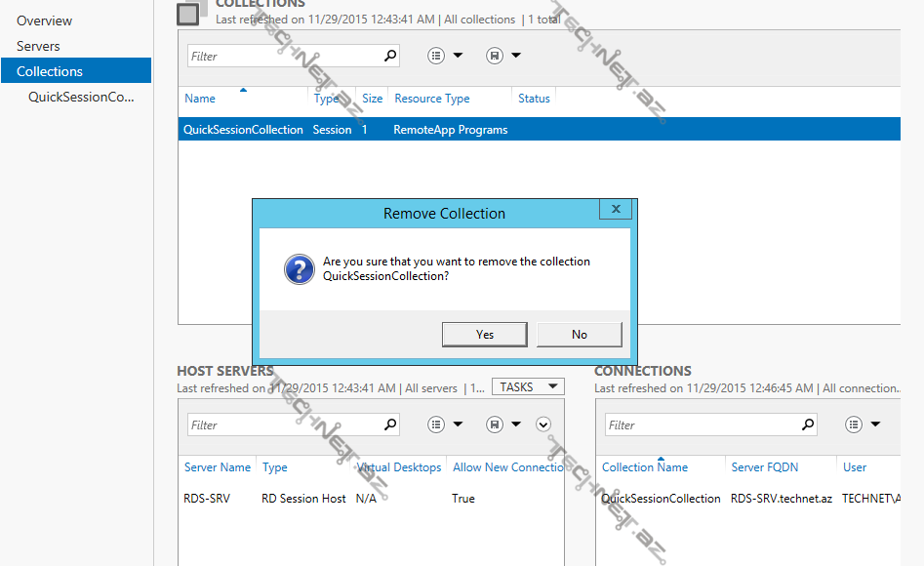Click the search icon in Connections filter

[807, 424]
